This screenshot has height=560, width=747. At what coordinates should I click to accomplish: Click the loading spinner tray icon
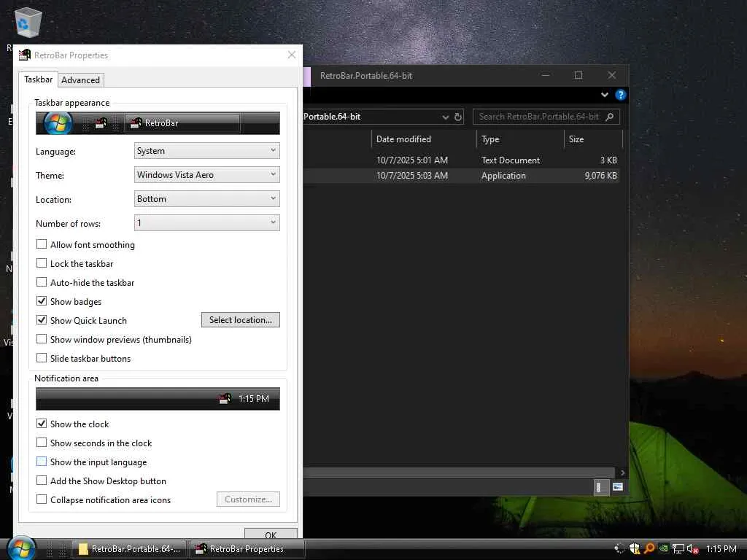pyautogui.click(x=619, y=548)
